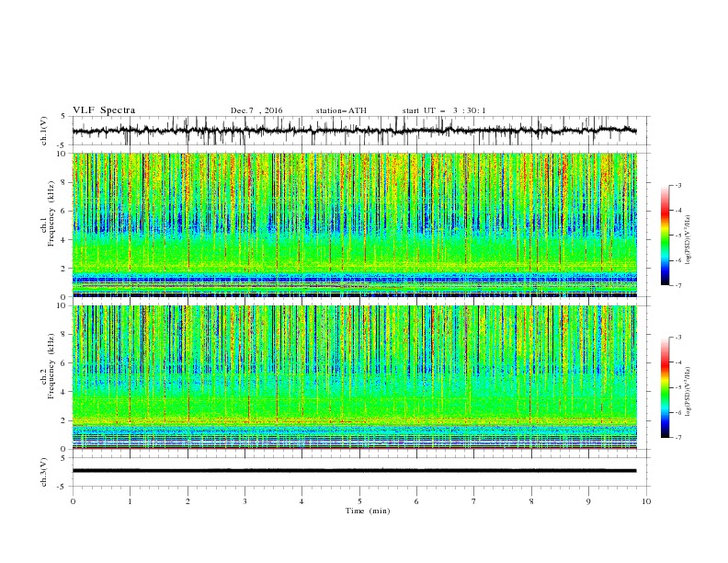Click the "Time (min)" axis title
The image size is (728, 563).
[368, 511]
